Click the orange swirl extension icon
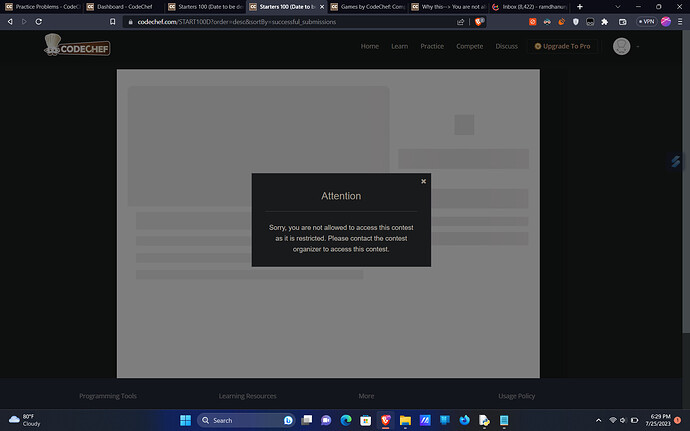Viewport: 690px width, 431px height. click(x=562, y=22)
